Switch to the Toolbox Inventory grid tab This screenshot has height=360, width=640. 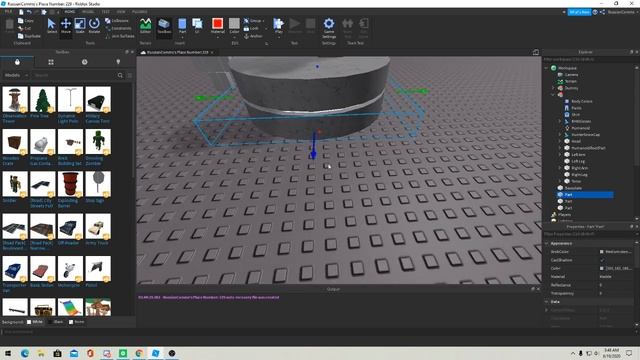point(51,62)
